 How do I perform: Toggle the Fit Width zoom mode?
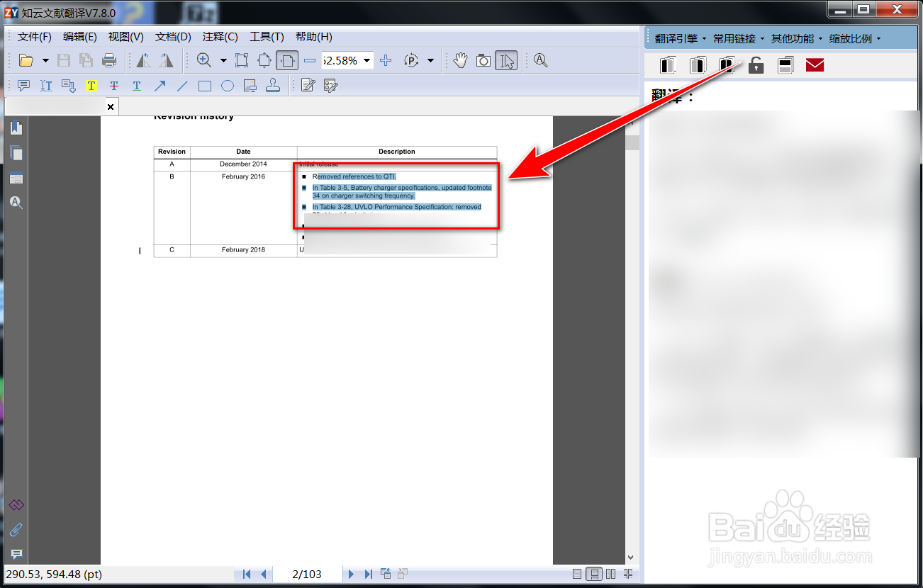287,60
